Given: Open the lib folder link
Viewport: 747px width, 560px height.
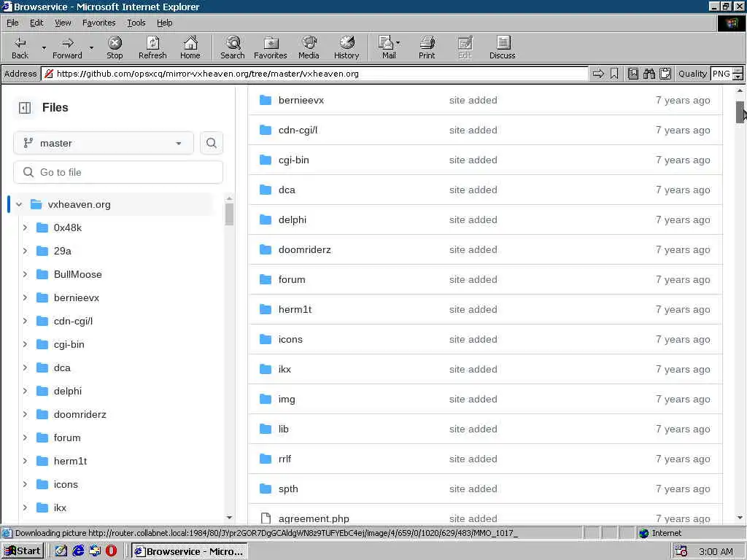Looking at the screenshot, I should tap(284, 429).
